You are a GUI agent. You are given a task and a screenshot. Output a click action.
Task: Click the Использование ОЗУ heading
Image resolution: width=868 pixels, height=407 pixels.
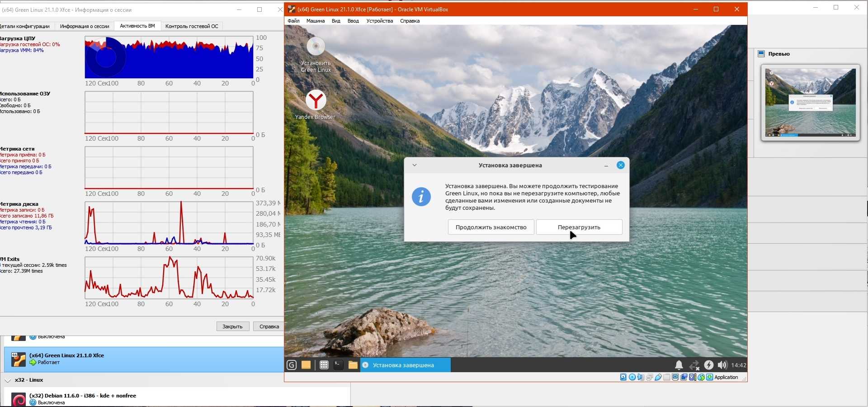pyautogui.click(x=25, y=94)
